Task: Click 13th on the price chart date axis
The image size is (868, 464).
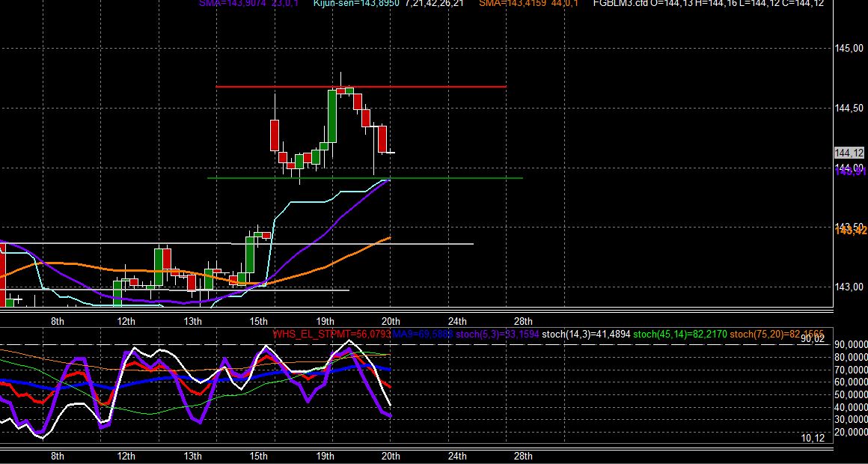Action: point(192,321)
